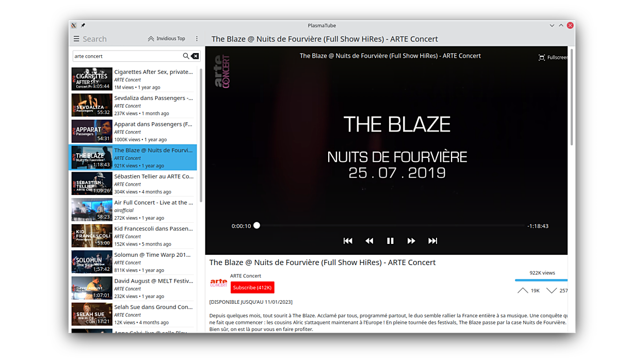This screenshot has width=644, height=362.
Task: Pin the PlasmaTube window on all desktops
Action: click(x=83, y=25)
